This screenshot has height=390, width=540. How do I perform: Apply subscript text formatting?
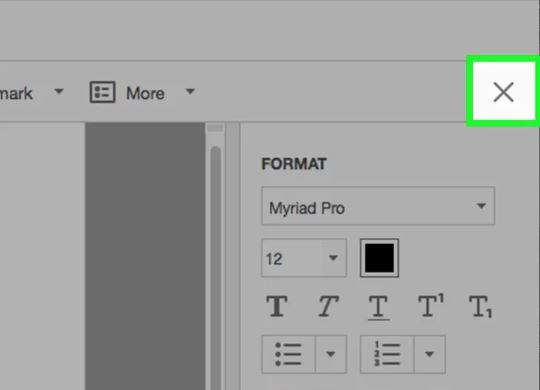pyautogui.click(x=480, y=306)
